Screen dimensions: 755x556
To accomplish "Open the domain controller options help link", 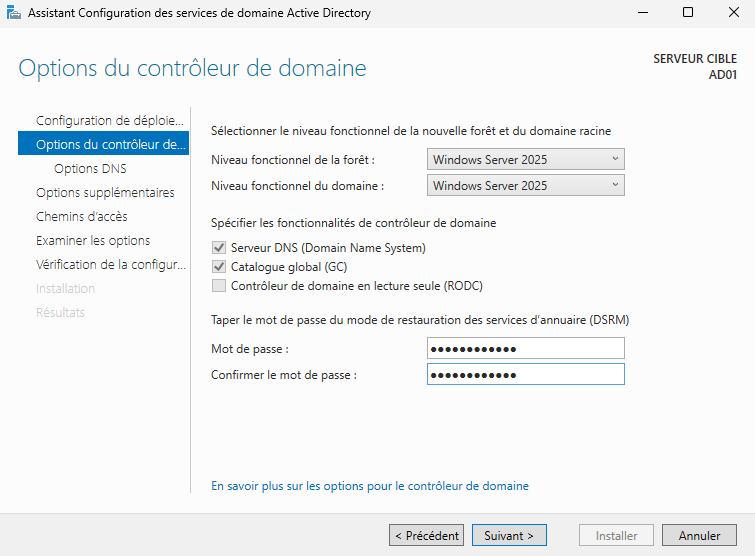I will click(x=370, y=486).
